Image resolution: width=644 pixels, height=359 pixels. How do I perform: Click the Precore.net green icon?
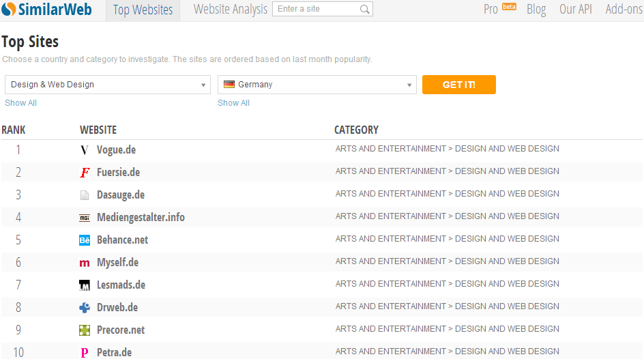pos(84,330)
